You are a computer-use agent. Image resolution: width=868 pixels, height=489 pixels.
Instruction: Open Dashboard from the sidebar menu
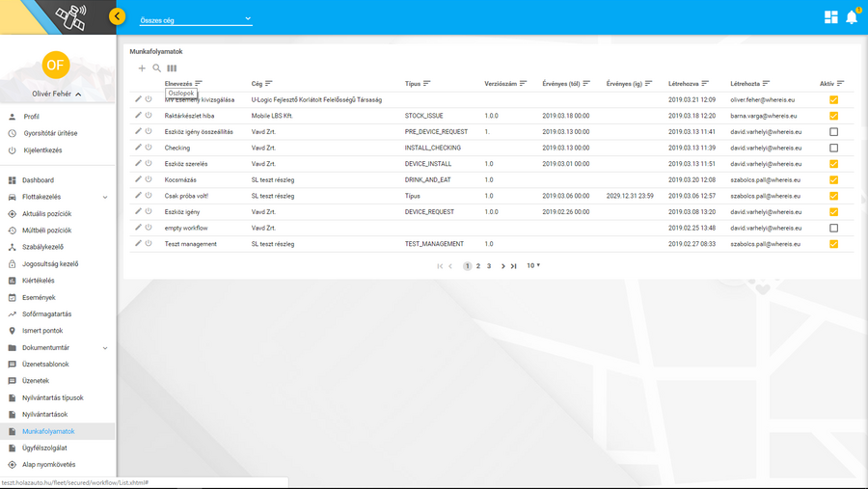point(38,180)
